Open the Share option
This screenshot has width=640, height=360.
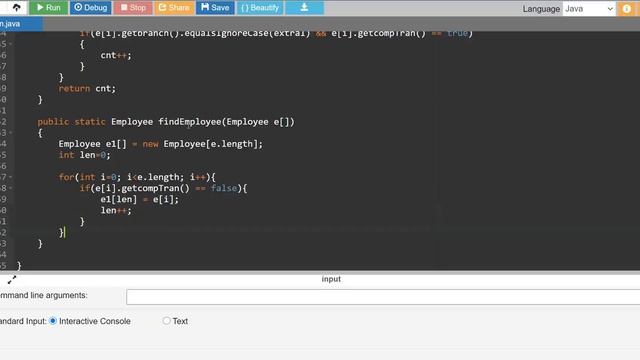pyautogui.click(x=174, y=8)
